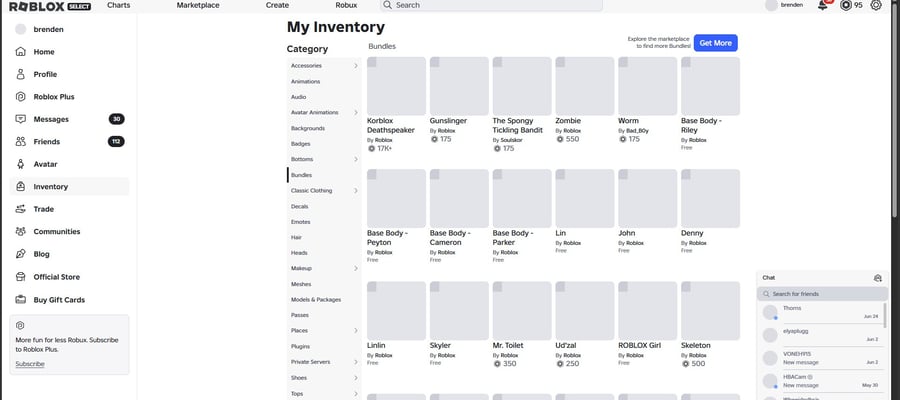Image resolution: width=900 pixels, height=400 pixels.
Task: Click the brenden avatar in sidebar
Action: (21, 29)
